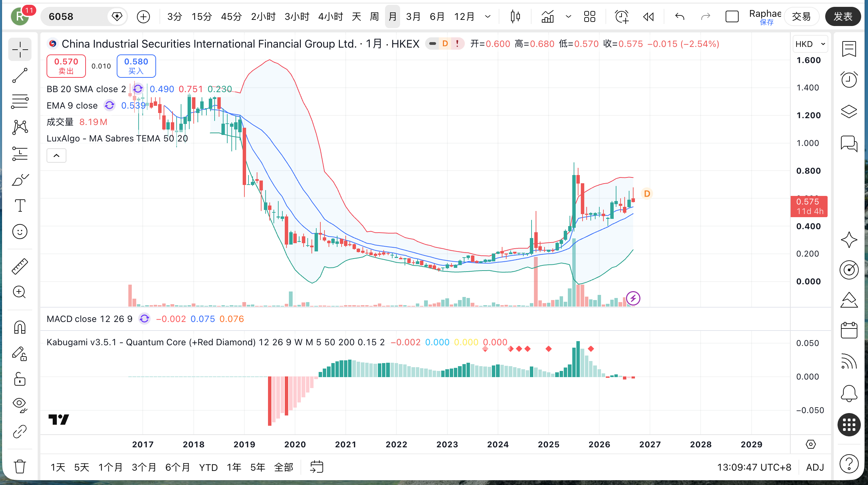
Task: Toggle magnet mode for drawings
Action: pos(20,327)
